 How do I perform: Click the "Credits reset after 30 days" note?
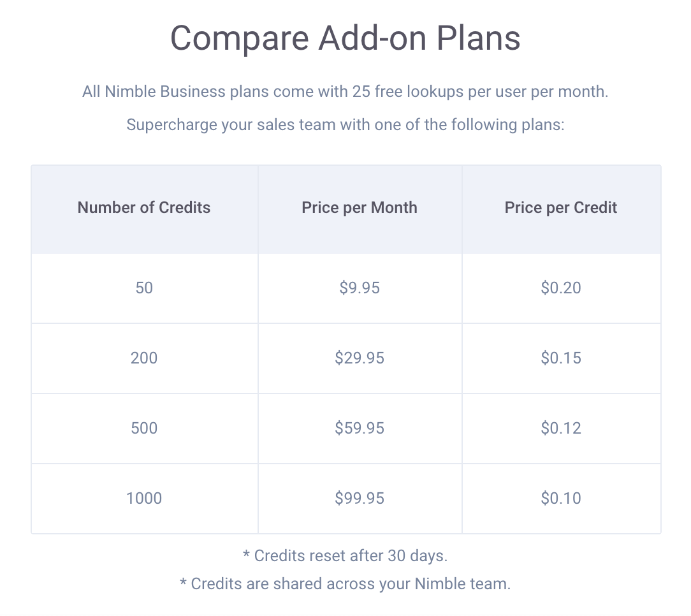point(345,556)
